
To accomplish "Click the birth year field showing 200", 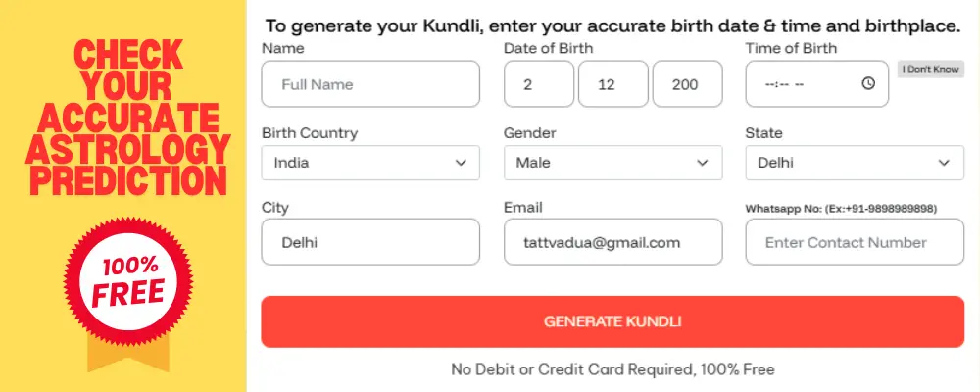I will point(687,84).
